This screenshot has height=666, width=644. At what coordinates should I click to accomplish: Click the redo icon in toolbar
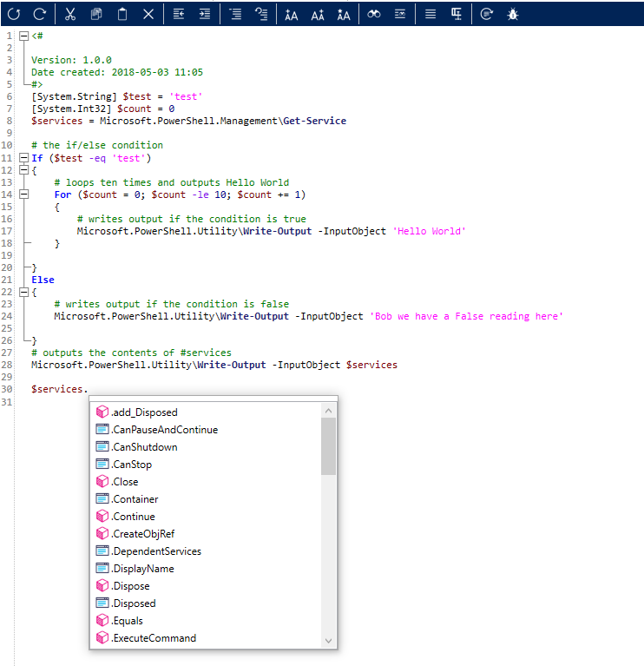pos(39,14)
